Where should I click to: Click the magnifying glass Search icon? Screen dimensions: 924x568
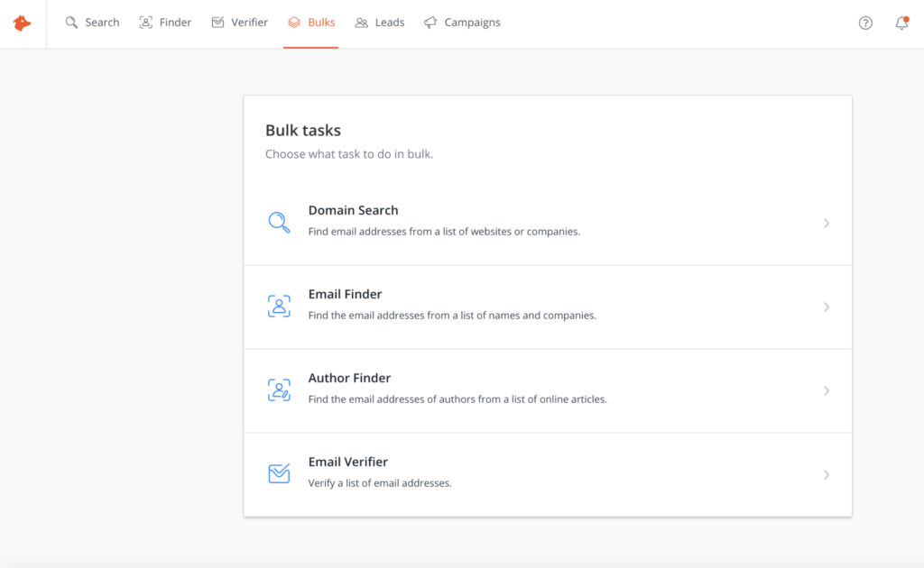coord(70,23)
